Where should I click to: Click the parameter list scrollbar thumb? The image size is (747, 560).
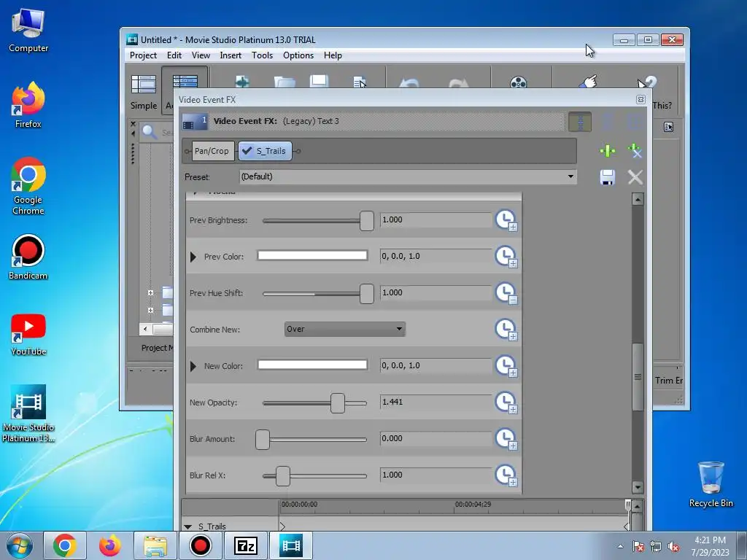pos(638,377)
